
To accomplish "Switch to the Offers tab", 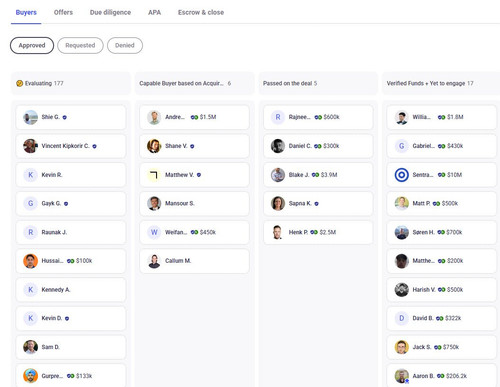I will pos(63,12).
